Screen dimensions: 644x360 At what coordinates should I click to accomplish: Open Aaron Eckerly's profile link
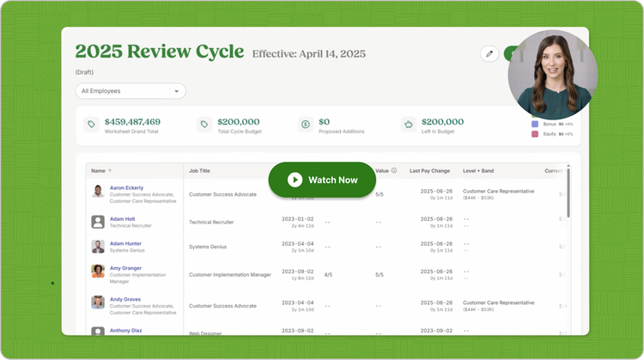(126, 187)
